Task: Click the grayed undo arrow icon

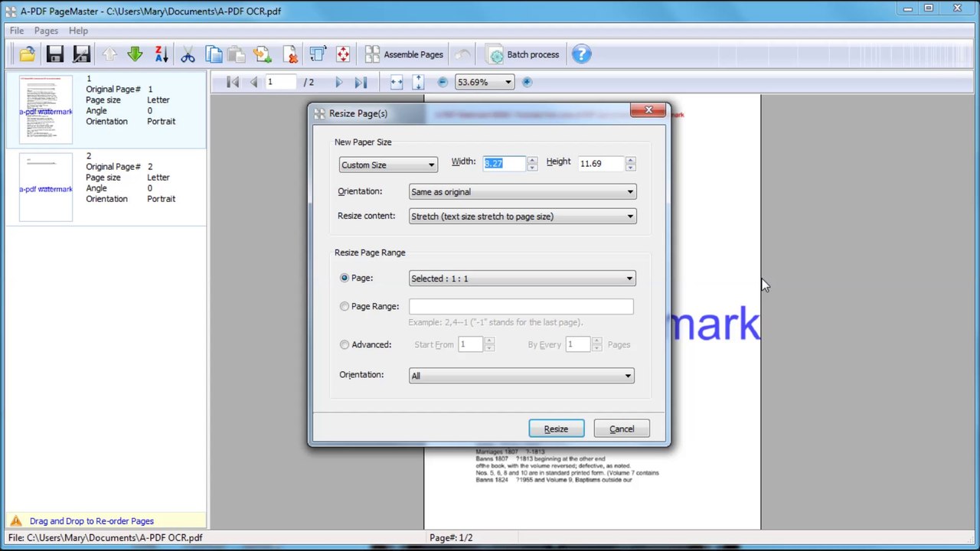Action: (x=462, y=54)
